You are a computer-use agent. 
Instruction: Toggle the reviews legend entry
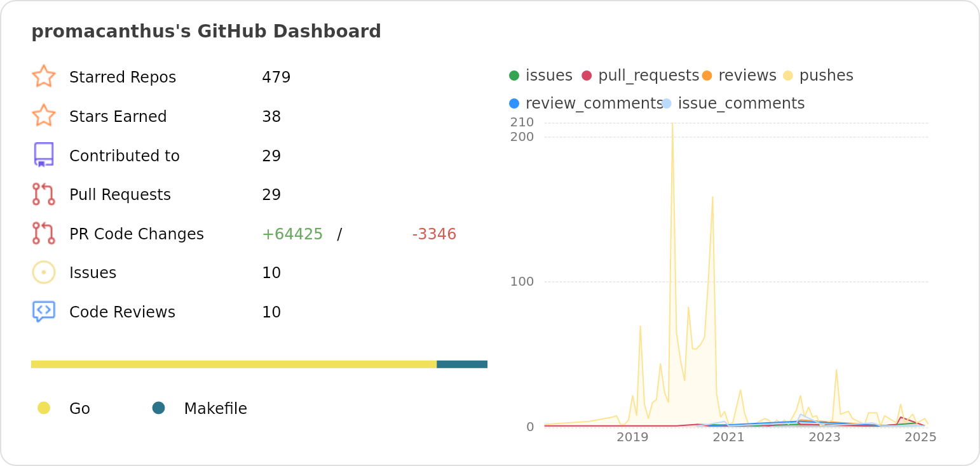point(739,76)
